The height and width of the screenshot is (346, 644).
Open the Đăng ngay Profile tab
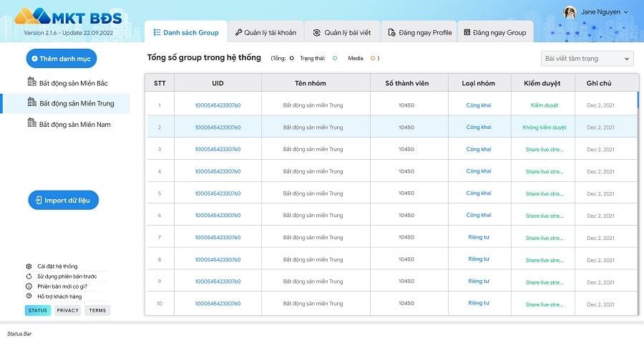coord(419,32)
